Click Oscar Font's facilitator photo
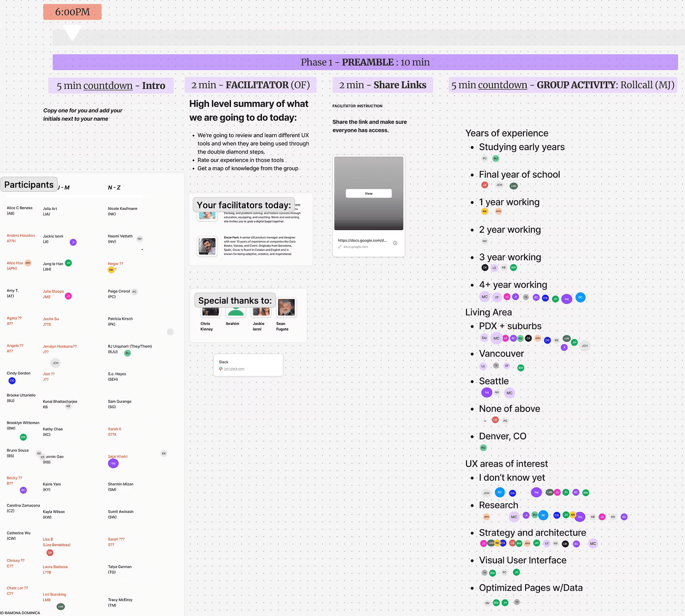The image size is (685, 616). (207, 246)
